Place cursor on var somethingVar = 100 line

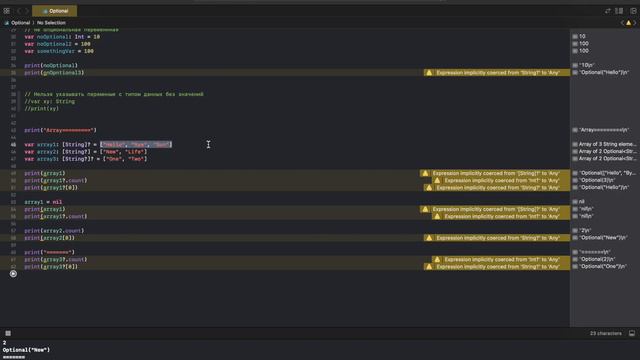click(59, 51)
